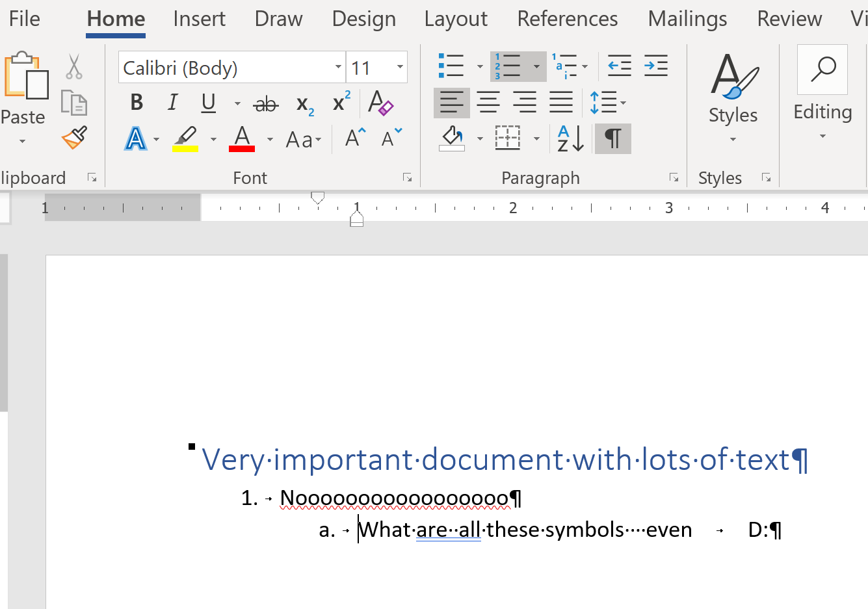
Task: Open the Review ribbon tab
Action: click(x=789, y=18)
